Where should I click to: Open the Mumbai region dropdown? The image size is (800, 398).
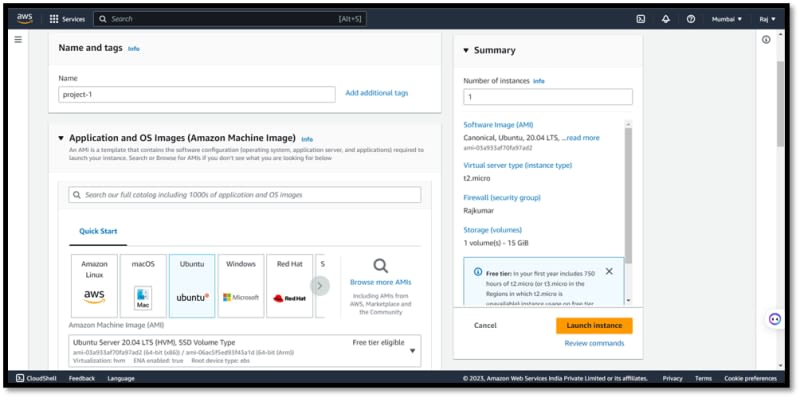727,19
